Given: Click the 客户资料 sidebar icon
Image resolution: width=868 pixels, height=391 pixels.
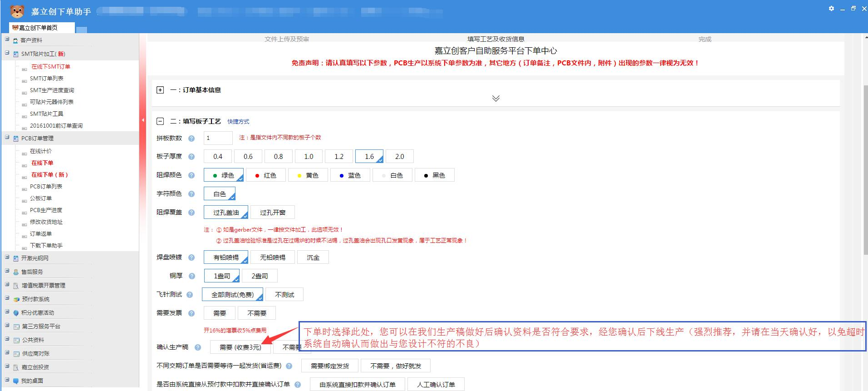Looking at the screenshot, I should click(16, 40).
